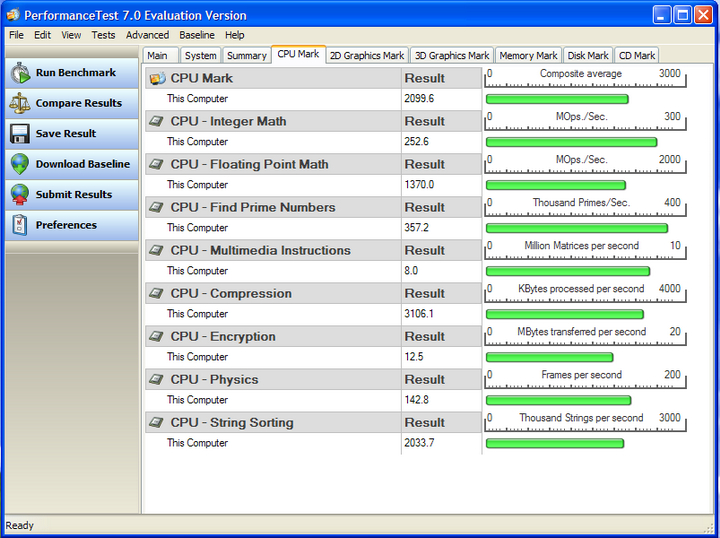Switch to the 2D Graphics Mark tab

pos(367,56)
